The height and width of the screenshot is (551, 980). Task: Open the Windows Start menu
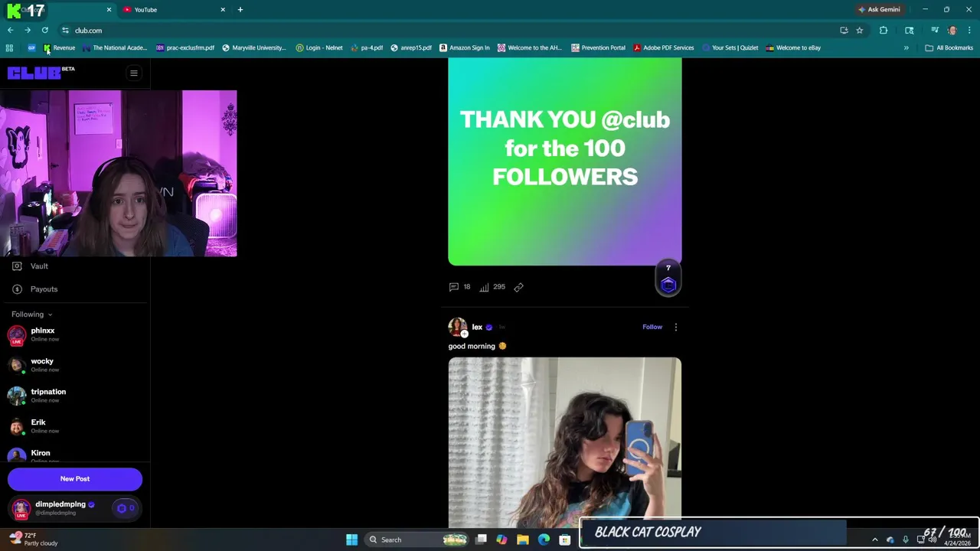tap(351, 540)
